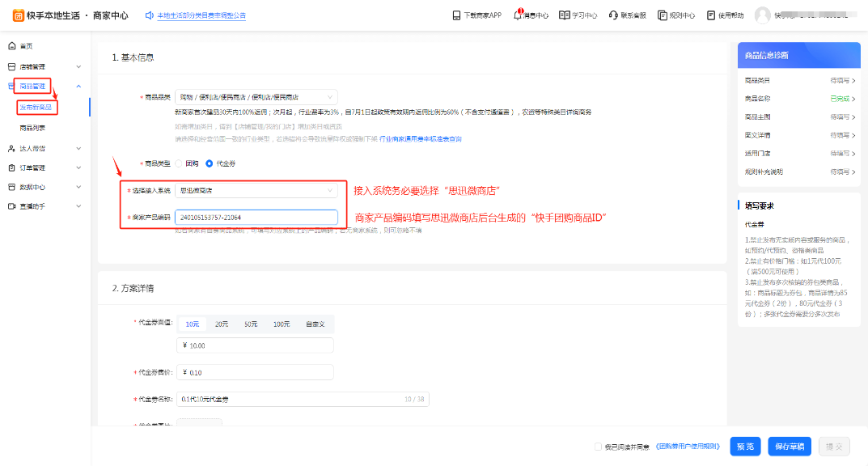Expand the 店铺管理 menu chevron
The image size is (868, 466).
(x=78, y=67)
